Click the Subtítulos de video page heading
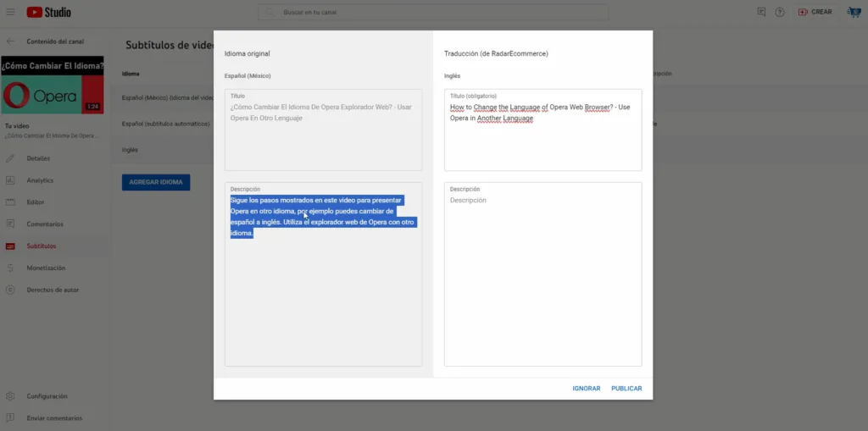Image resolution: width=868 pixels, height=431 pixels. pyautogui.click(x=170, y=46)
